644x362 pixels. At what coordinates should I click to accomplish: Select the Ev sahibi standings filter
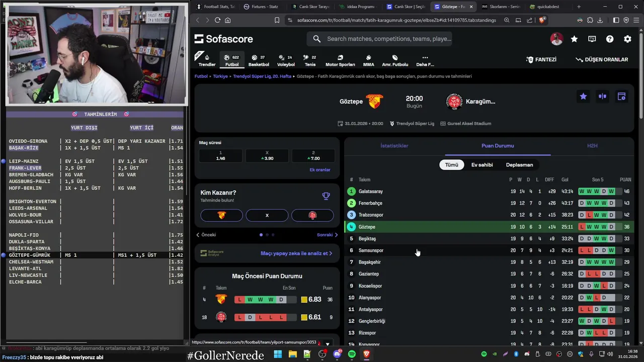482,165
